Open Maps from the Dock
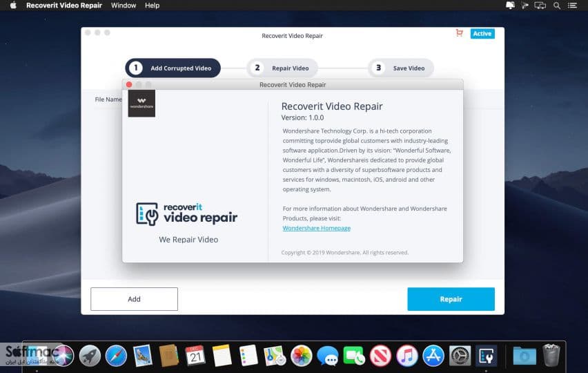This screenshot has height=373, width=588. [x=275, y=356]
